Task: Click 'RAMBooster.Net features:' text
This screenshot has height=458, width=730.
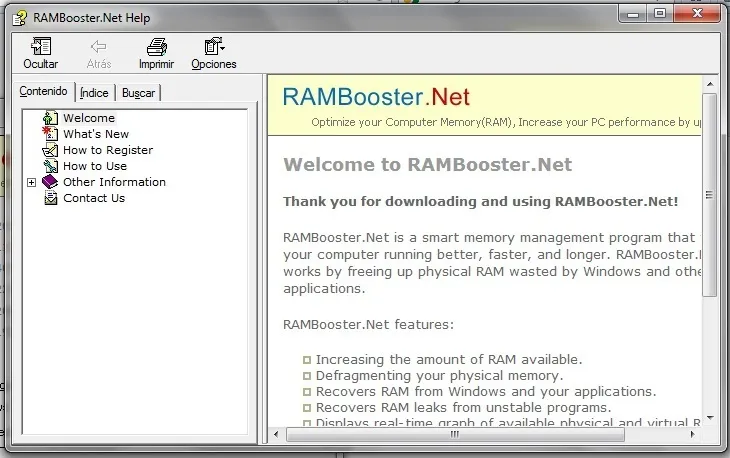Action: pos(368,324)
